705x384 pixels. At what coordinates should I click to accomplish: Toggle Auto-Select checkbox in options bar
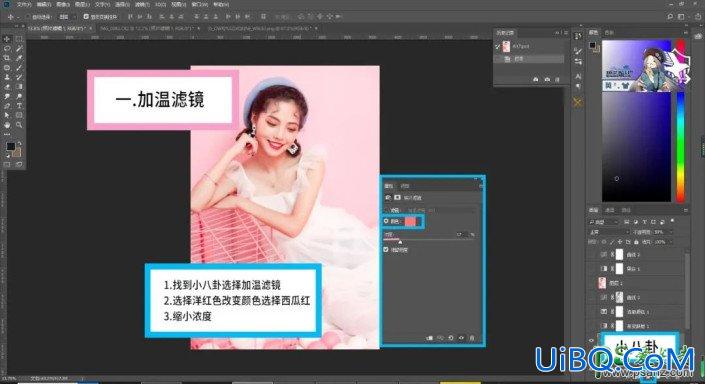(x=28, y=17)
